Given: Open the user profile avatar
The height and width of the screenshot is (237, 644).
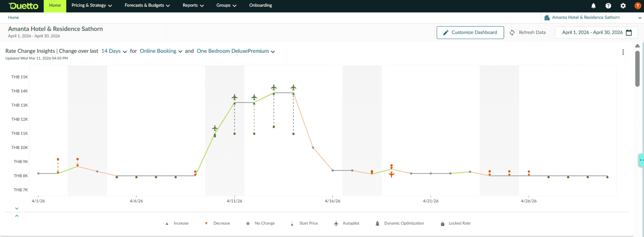Looking at the screenshot, I should coord(638,6).
